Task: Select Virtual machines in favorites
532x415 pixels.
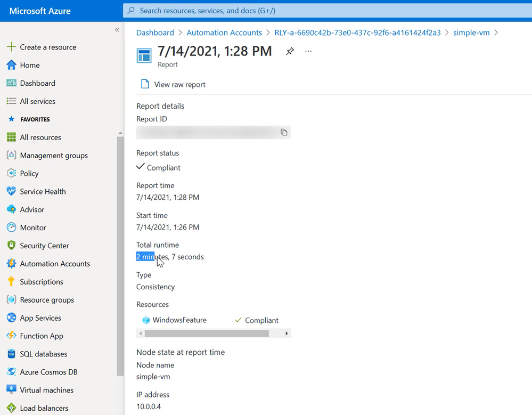Action: pos(46,390)
